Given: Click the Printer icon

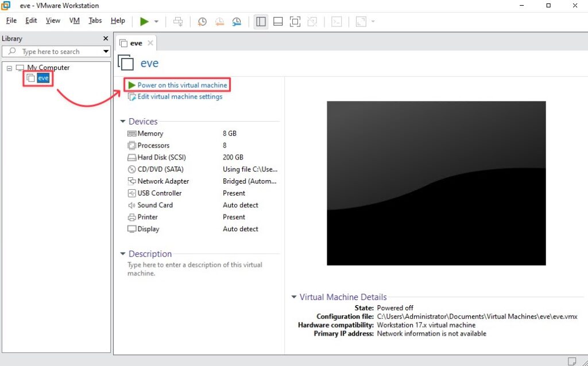Looking at the screenshot, I should coord(131,217).
